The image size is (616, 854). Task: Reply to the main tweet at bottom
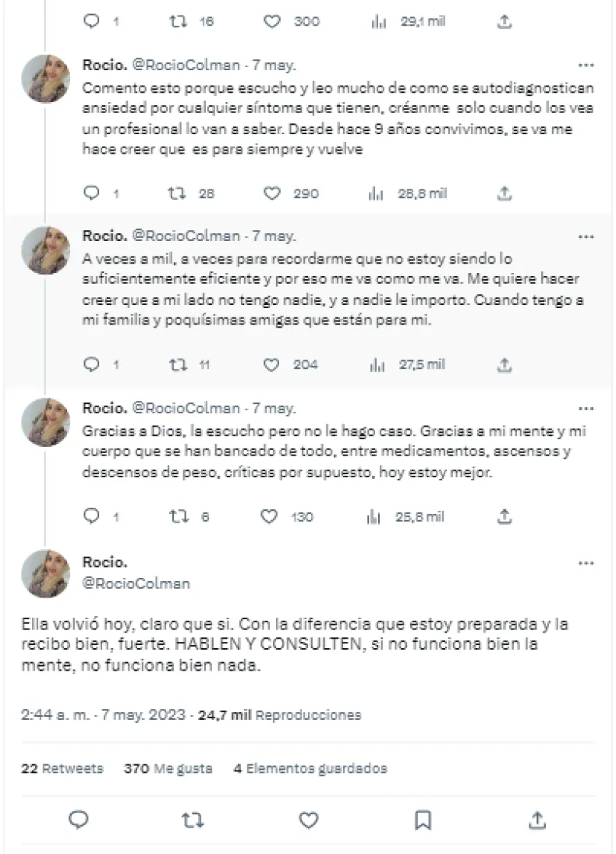click(79, 819)
